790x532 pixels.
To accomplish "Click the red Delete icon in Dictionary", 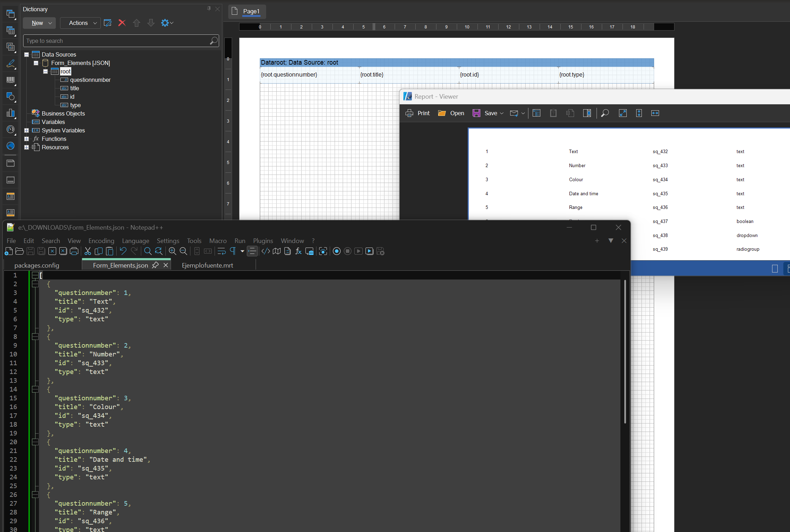I will tap(122, 23).
